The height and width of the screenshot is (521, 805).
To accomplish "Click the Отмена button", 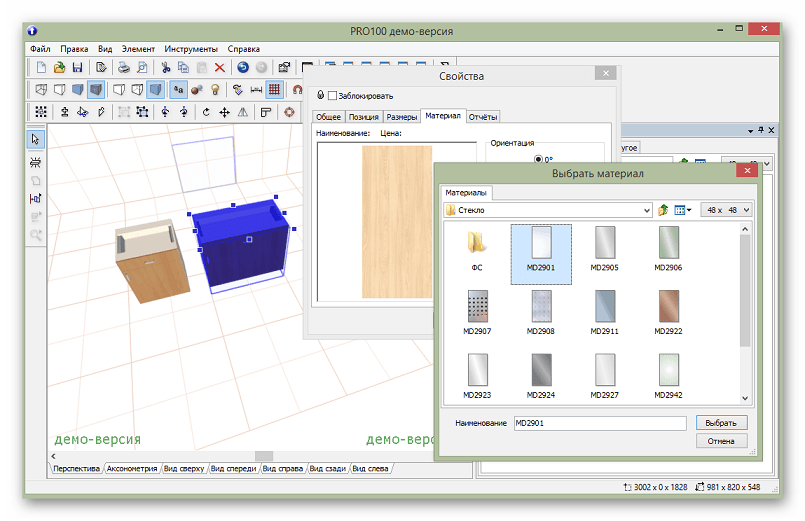I will tap(721, 441).
